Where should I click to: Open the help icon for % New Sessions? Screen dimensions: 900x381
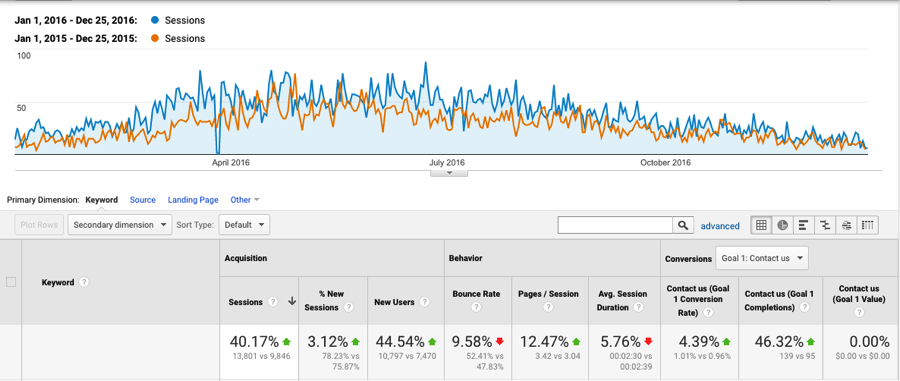point(348,308)
